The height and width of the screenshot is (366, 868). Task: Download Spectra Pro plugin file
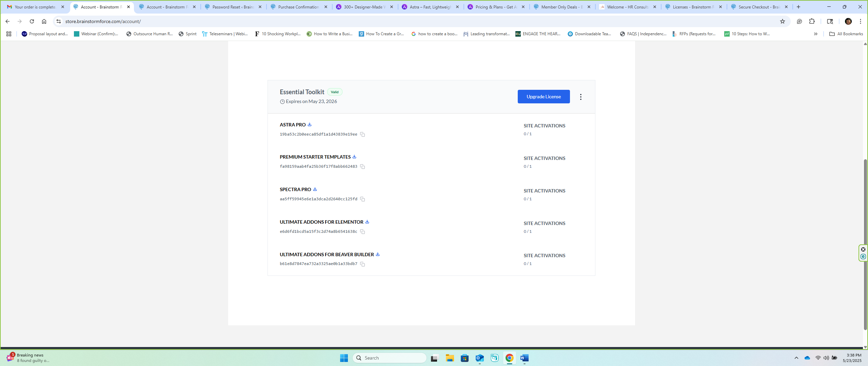click(x=315, y=189)
